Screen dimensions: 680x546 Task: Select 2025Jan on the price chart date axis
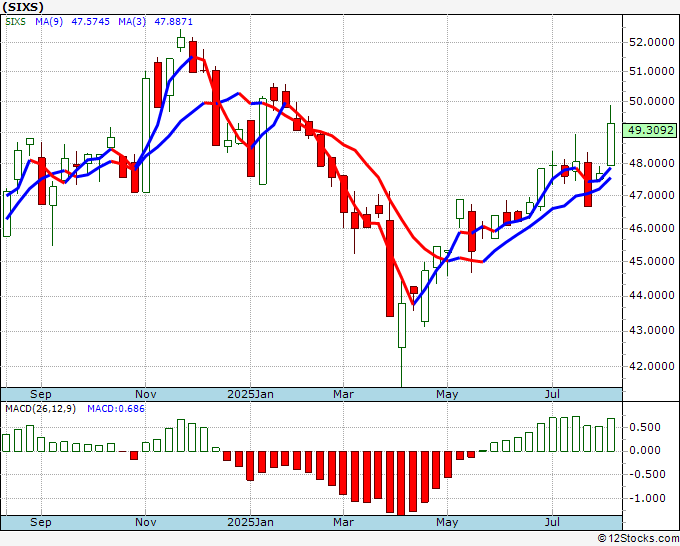251,394
